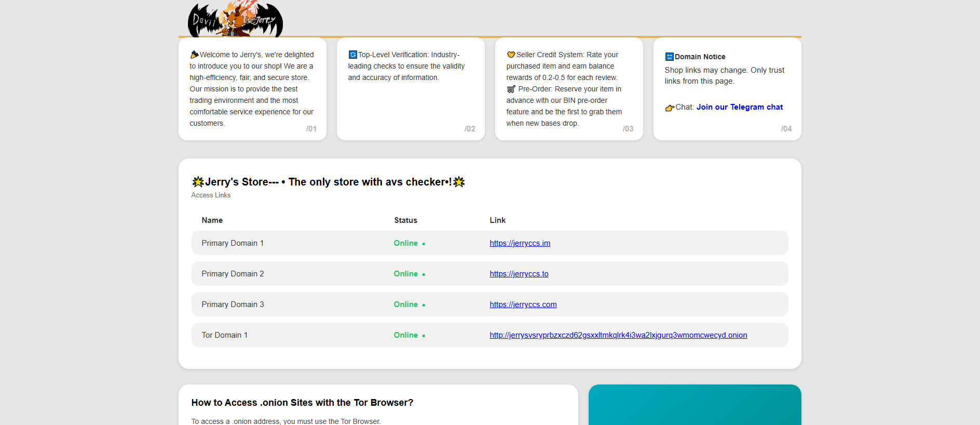This screenshot has height=425, width=980.
Task: Open the https://jerryccs.com link
Action: [523, 304]
